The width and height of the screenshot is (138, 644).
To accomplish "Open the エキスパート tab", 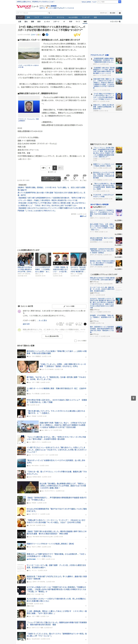I will 48,17.
